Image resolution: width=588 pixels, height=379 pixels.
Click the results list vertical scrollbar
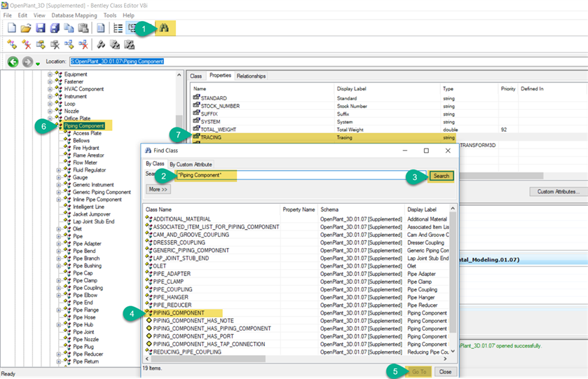453,280
